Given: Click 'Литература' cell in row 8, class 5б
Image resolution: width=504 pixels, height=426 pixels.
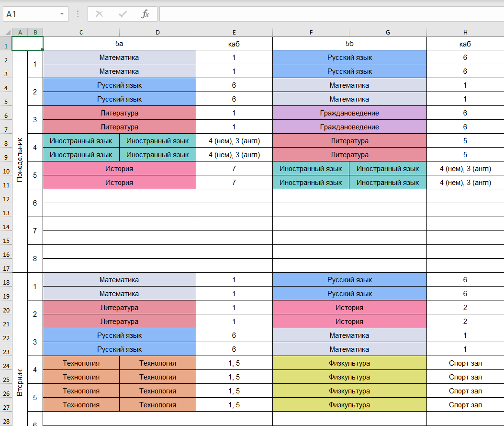Looking at the screenshot, I should click(349, 141).
